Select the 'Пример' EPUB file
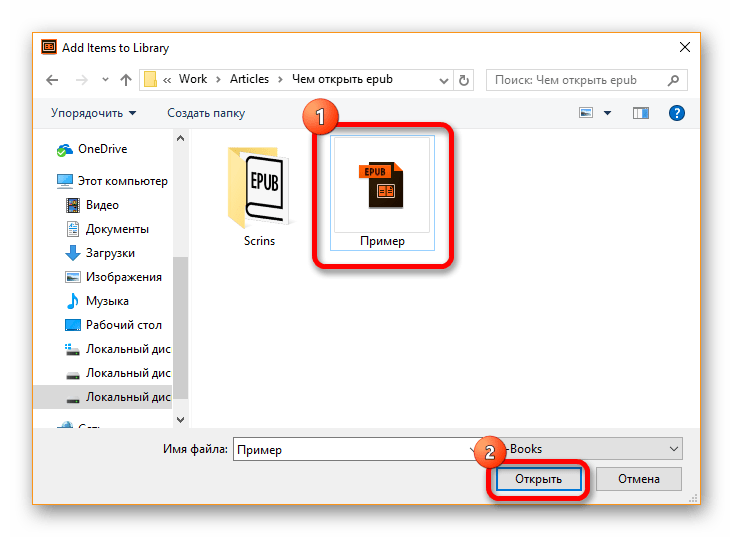 tap(382, 193)
